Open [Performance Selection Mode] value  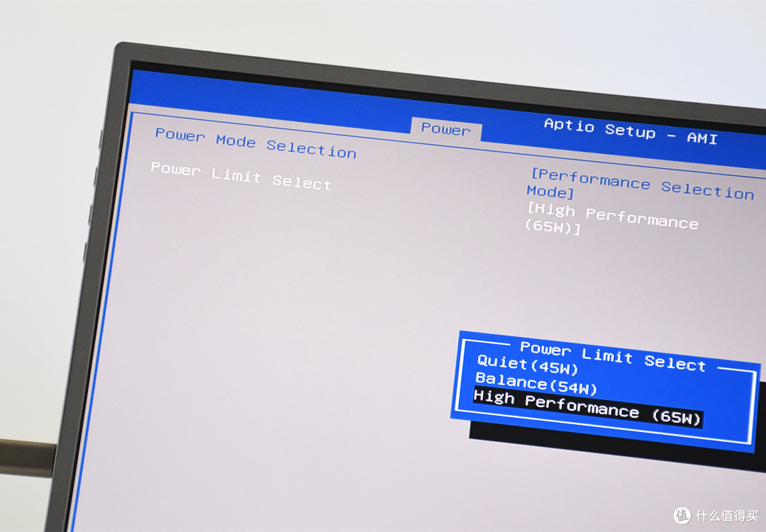coord(640,185)
